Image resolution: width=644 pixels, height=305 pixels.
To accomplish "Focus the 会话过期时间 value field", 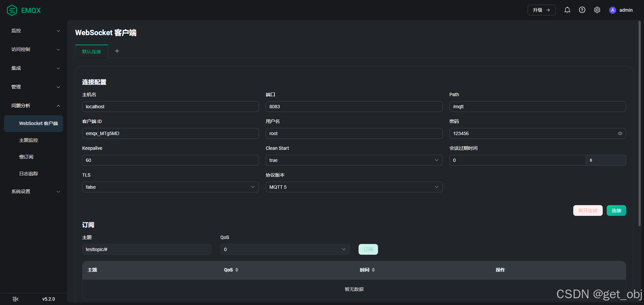I will tap(518, 160).
